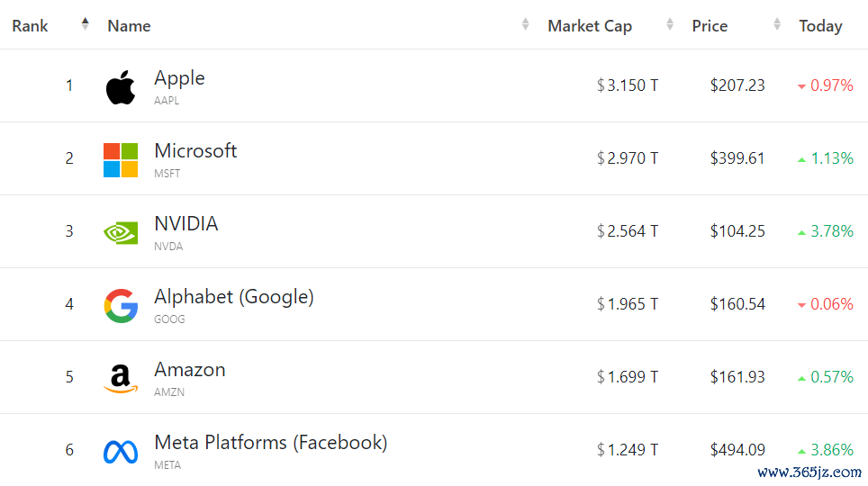The image size is (868, 486).
Task: Open the Meta Platforms (Facebook) link
Action: (271, 443)
